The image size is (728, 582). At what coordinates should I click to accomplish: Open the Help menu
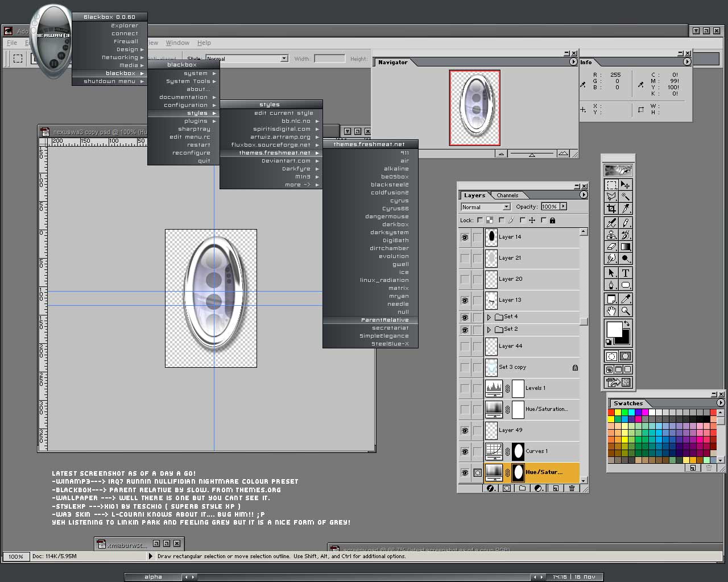click(204, 43)
